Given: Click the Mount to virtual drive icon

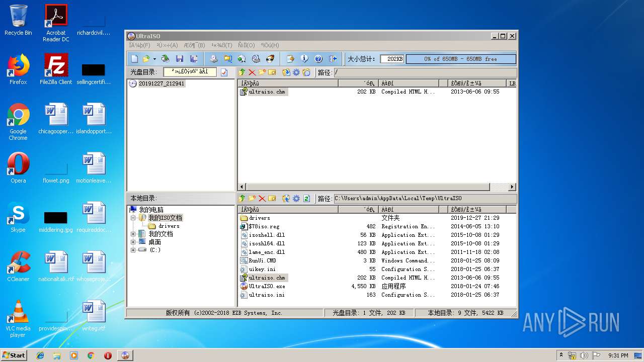Looking at the screenshot, I should tap(256, 59).
